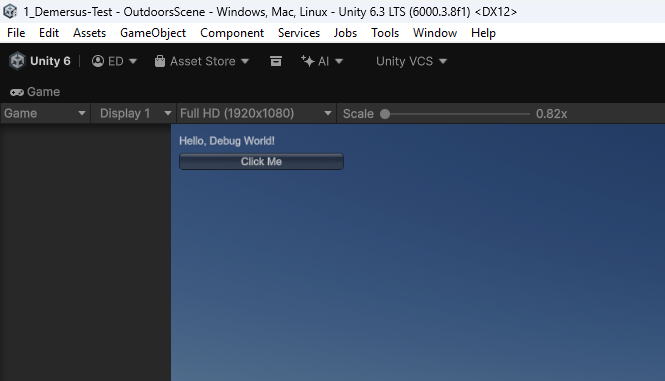Viewport: 665px width, 381px height.
Task: Click the Click Me button in game view
Action: [261, 161]
